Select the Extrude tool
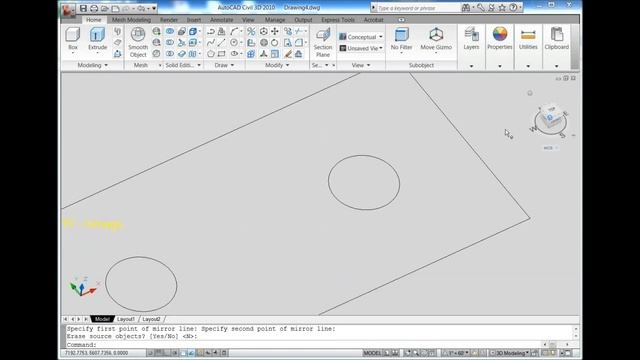 (x=98, y=39)
